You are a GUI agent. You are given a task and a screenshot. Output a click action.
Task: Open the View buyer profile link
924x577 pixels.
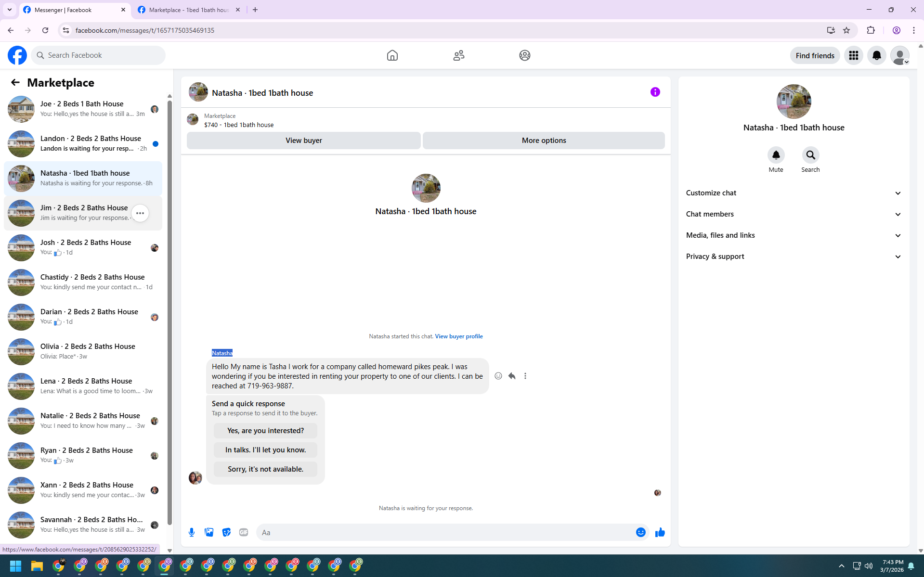pos(459,336)
